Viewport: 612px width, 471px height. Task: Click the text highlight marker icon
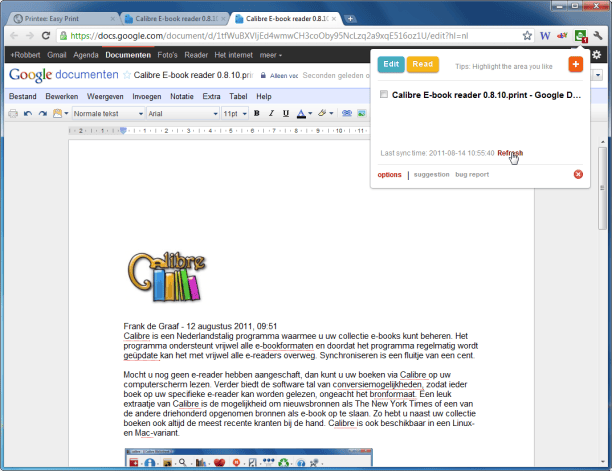click(322, 114)
